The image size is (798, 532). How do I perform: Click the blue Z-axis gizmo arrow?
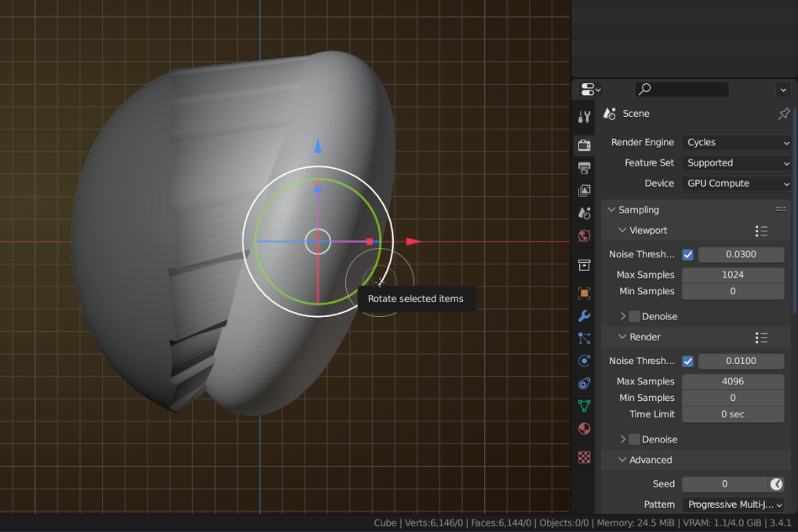(318, 146)
